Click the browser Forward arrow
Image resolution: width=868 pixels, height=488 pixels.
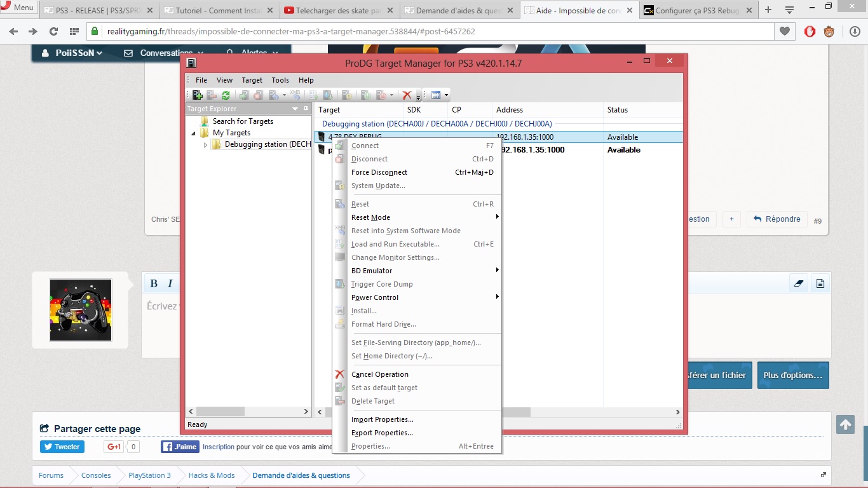[x=33, y=32]
